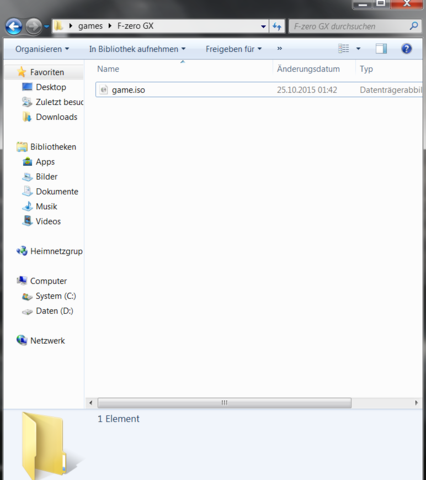Click the Downloads folder icon
This screenshot has width=426, height=480.
click(x=27, y=117)
